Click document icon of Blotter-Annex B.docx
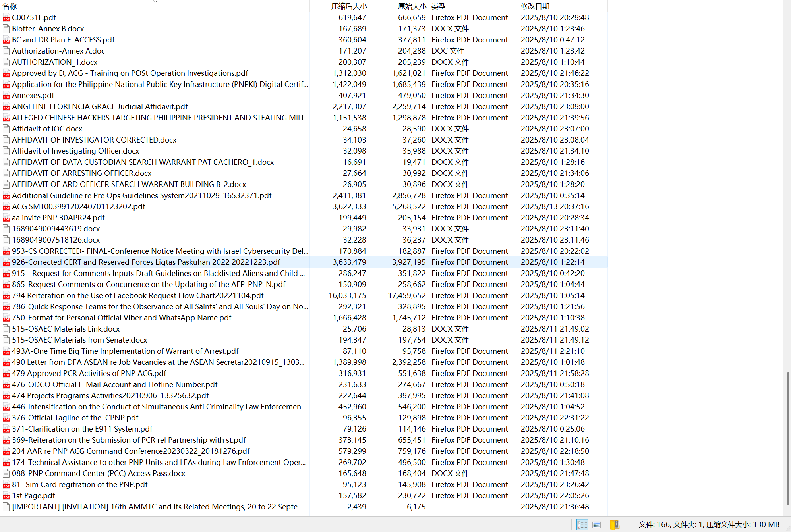The width and height of the screenshot is (791, 532). (x=6, y=29)
